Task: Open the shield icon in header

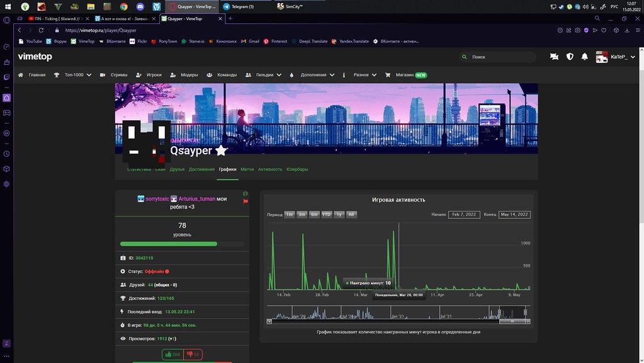Action: click(x=570, y=57)
